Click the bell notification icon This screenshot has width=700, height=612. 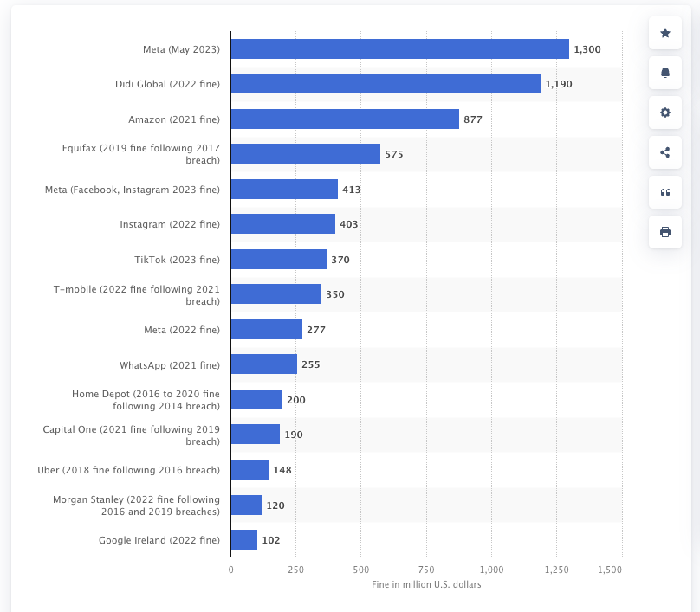[x=665, y=73]
